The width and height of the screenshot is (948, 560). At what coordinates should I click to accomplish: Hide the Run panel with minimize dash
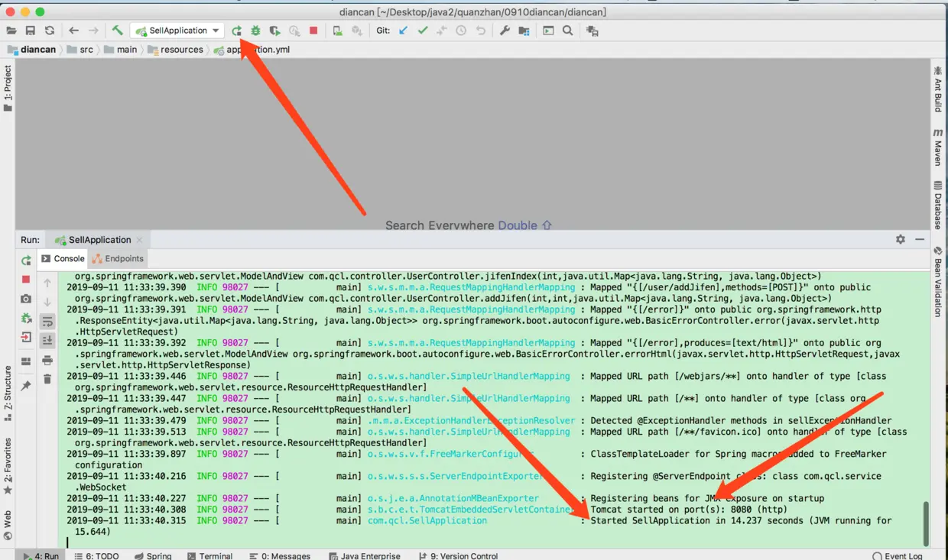[920, 239]
